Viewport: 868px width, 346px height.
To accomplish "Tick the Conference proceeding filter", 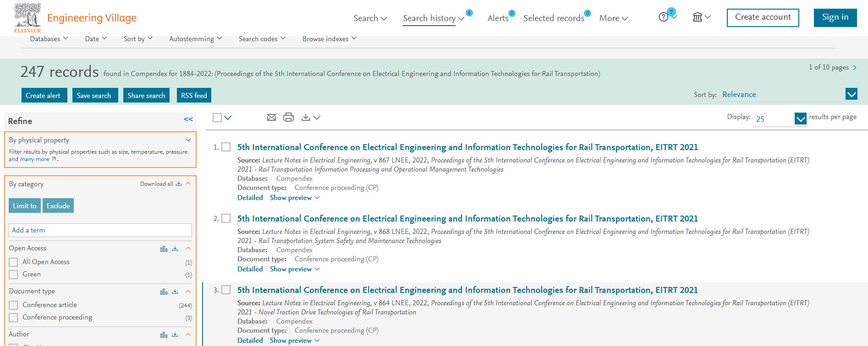I will point(14,318).
